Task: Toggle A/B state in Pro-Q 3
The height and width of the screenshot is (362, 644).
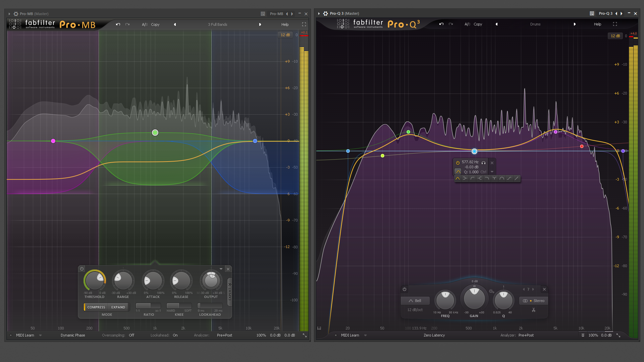Action: point(467,24)
